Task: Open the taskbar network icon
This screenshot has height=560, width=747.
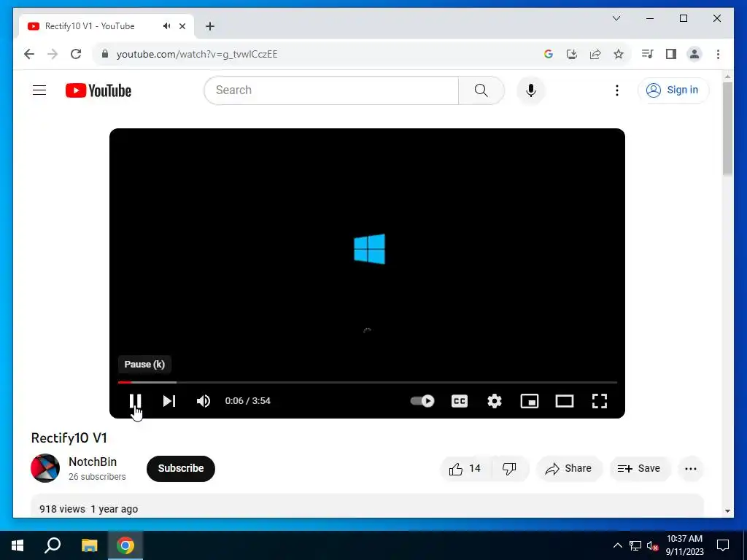Action: click(x=635, y=545)
